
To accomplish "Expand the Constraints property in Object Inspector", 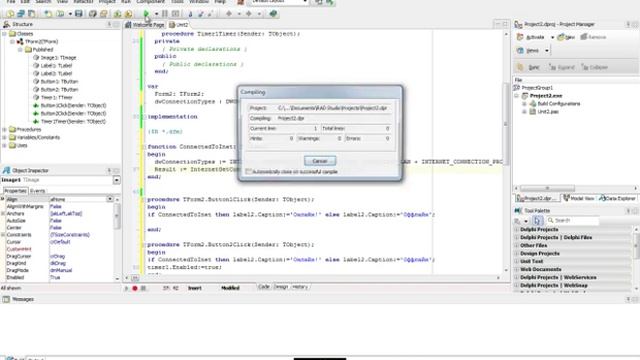I will [x=3, y=235].
